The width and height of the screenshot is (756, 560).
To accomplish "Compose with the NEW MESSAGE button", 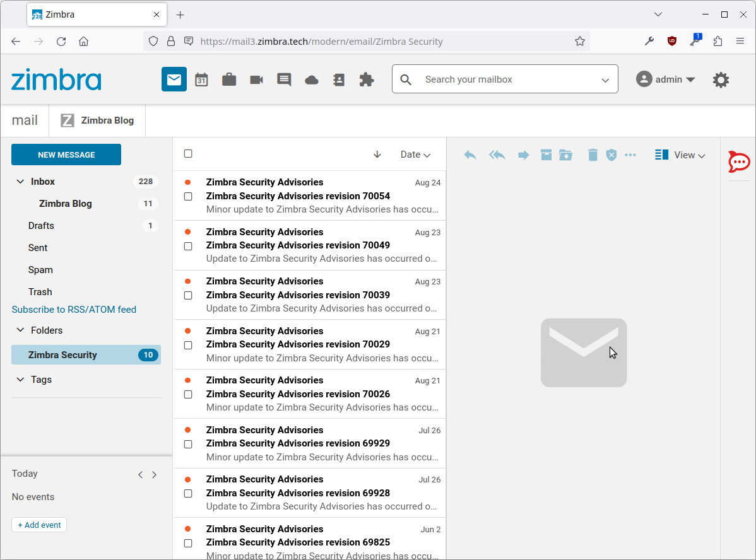I will (x=66, y=155).
